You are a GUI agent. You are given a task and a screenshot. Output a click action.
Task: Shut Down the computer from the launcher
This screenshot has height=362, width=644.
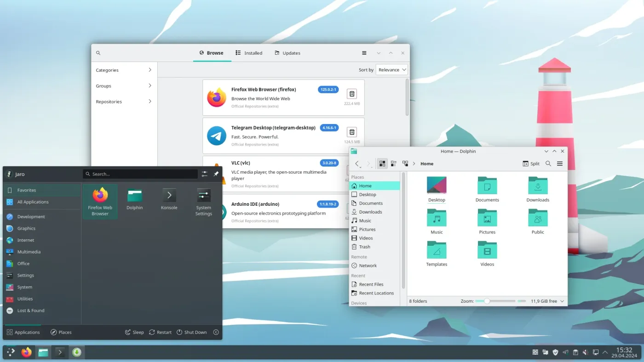192,332
